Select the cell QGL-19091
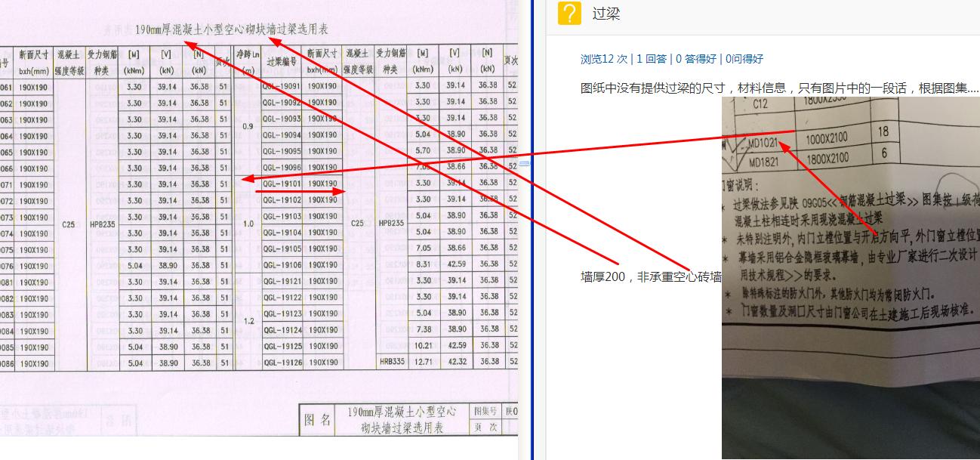 tap(282, 86)
